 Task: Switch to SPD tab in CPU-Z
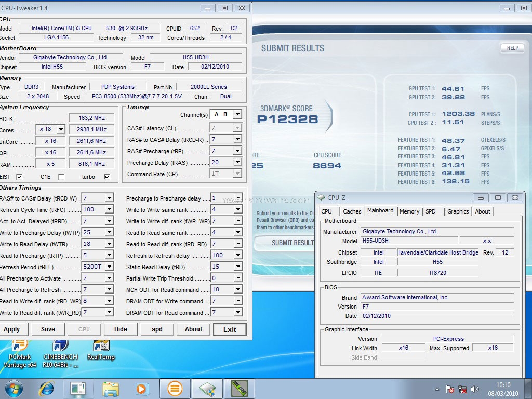[x=431, y=211]
